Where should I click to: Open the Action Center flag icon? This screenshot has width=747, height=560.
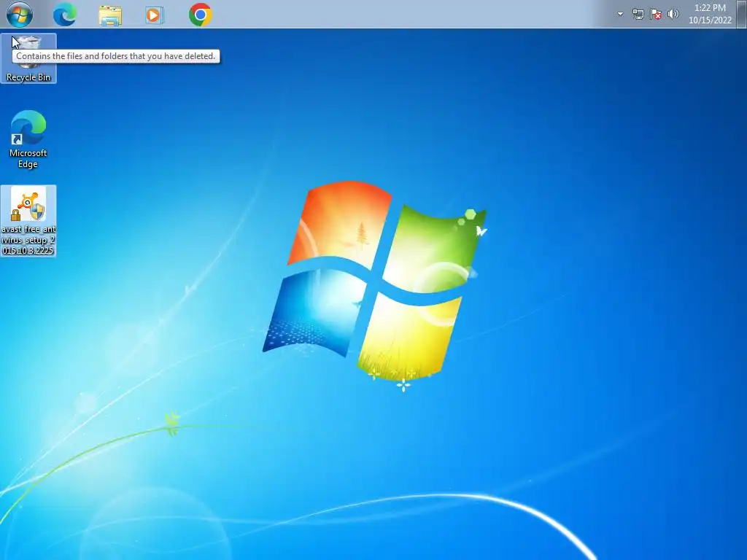pos(656,15)
